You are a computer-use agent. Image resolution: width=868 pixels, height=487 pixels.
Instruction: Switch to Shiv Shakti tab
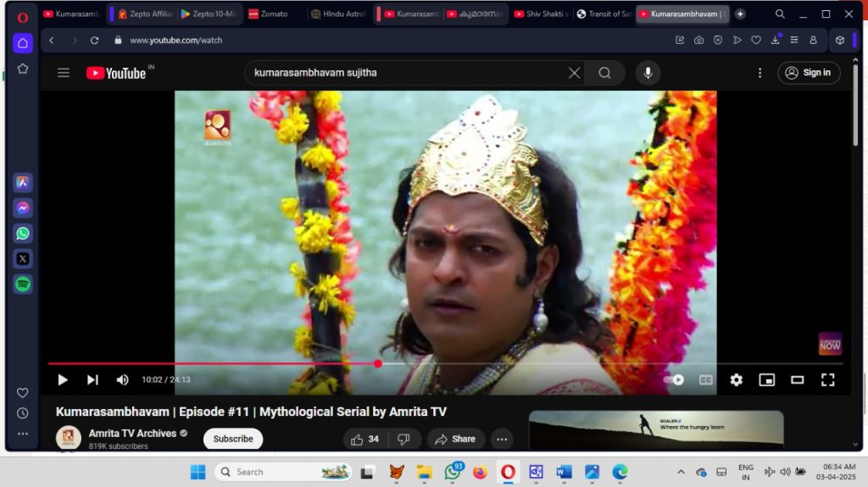coord(541,14)
